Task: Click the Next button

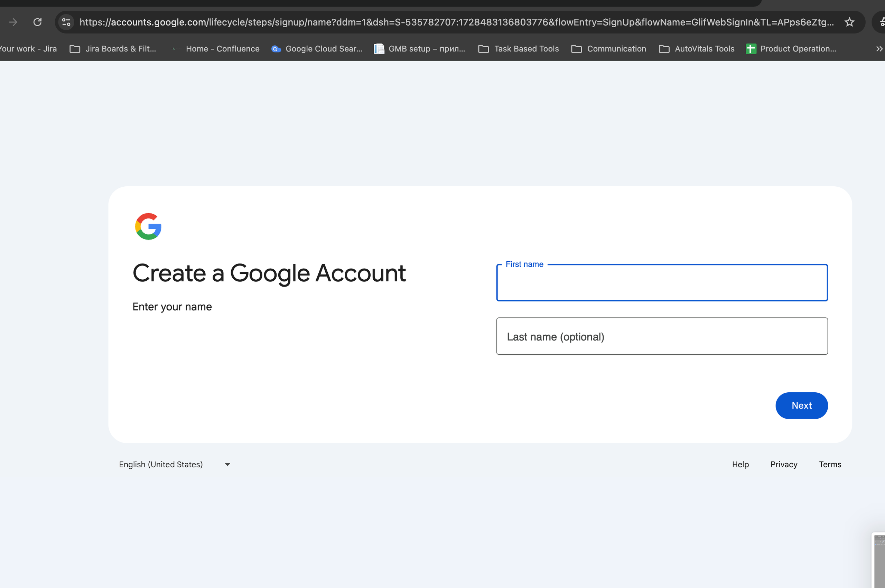Action: pos(801,405)
